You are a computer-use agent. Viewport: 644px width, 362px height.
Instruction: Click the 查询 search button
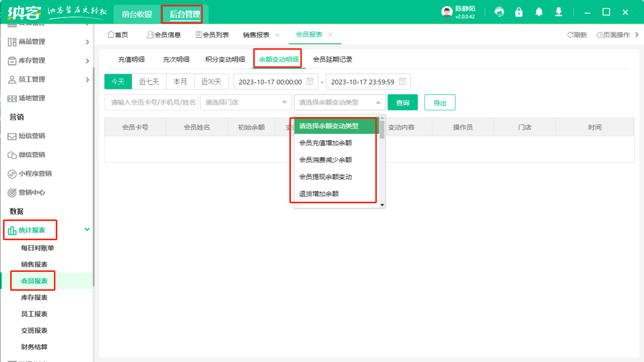(402, 103)
